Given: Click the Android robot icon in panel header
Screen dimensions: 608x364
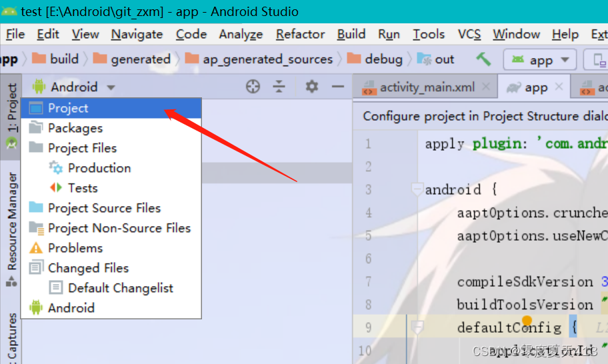Looking at the screenshot, I should [39, 87].
